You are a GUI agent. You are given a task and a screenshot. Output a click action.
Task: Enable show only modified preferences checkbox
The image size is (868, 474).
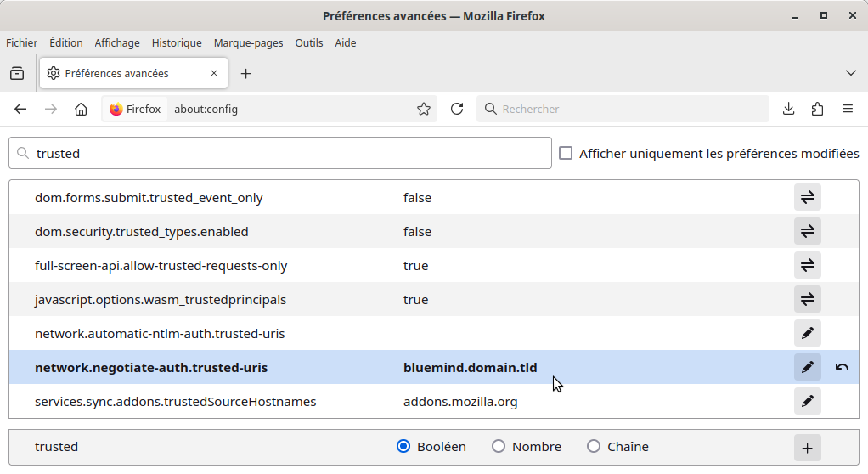[x=566, y=154]
